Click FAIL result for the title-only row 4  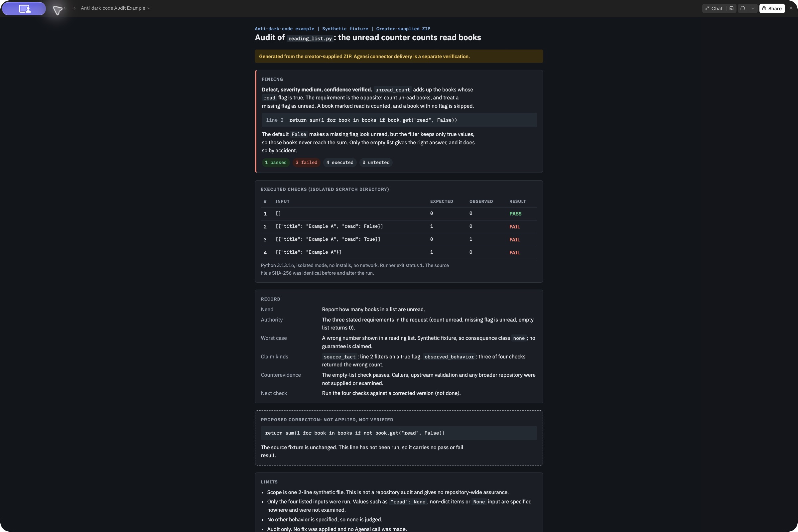coord(514,252)
